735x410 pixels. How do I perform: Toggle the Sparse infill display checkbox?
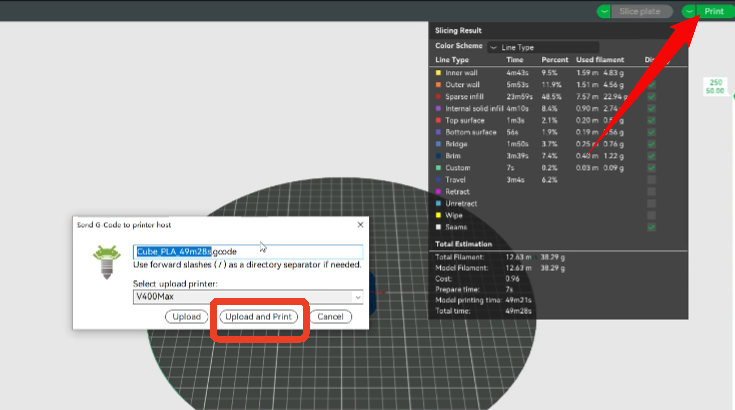click(652, 97)
